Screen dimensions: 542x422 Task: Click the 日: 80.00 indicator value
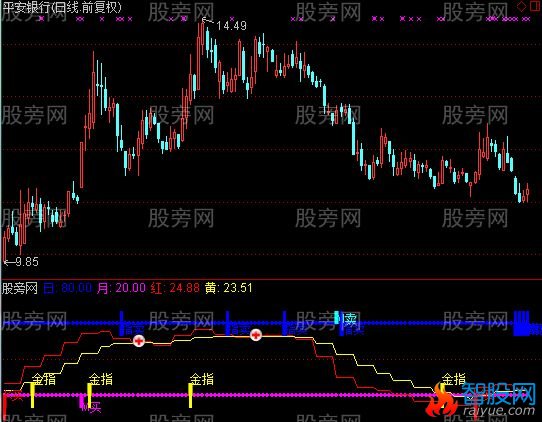[x=68, y=288]
